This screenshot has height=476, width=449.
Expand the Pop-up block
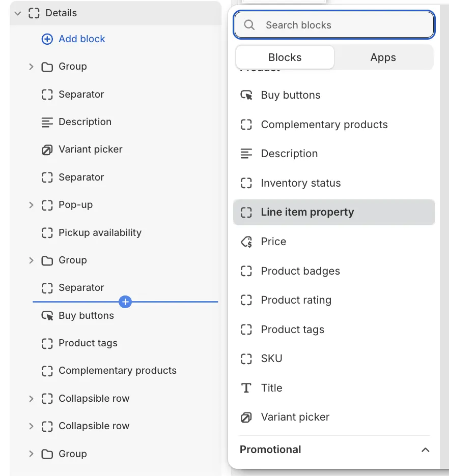pyautogui.click(x=31, y=205)
